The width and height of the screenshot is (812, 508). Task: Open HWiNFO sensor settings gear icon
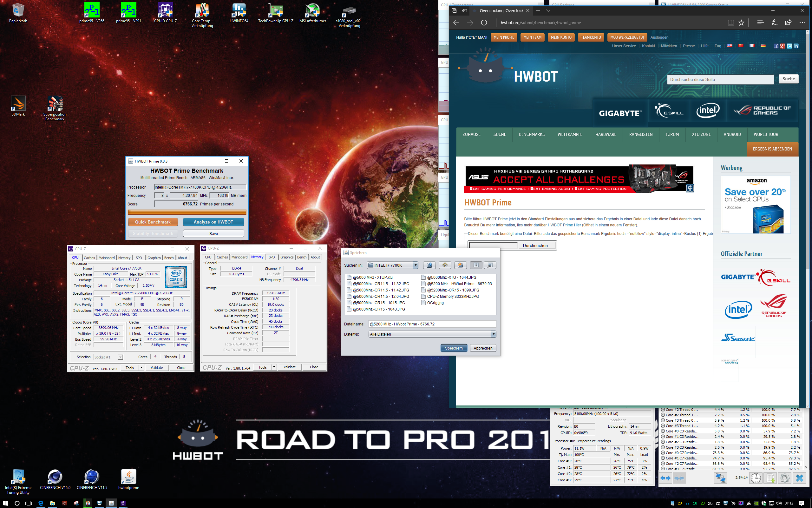click(784, 478)
